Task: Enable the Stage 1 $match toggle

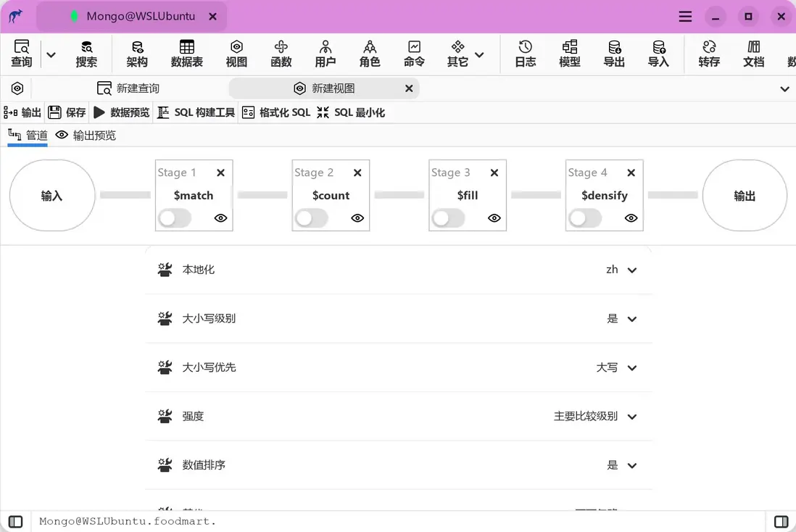Action: tap(174, 217)
